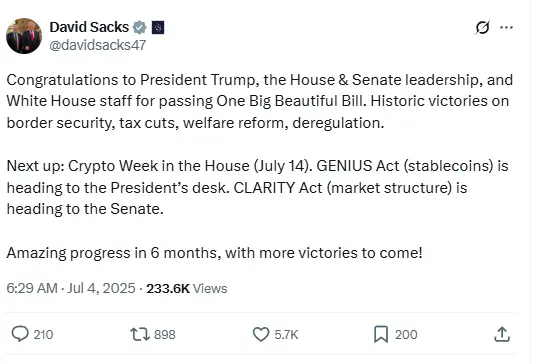Open the three-dot more options menu
This screenshot has height=364, width=535.
click(506, 27)
